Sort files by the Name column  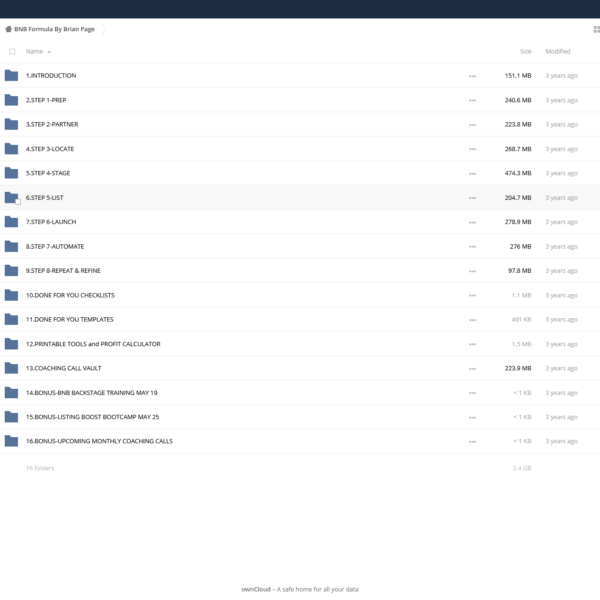[38, 51]
